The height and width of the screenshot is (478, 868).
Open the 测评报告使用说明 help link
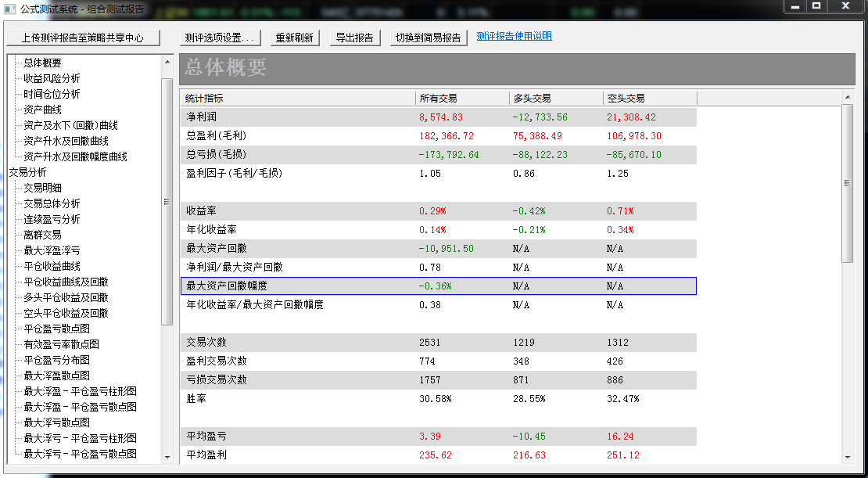(x=514, y=36)
